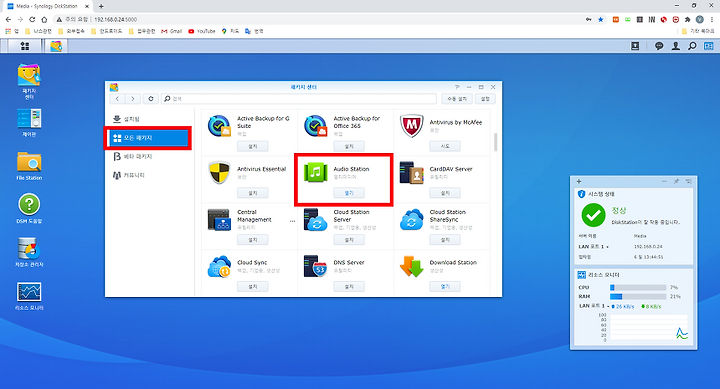Go back in Package Center navigation

[118, 99]
